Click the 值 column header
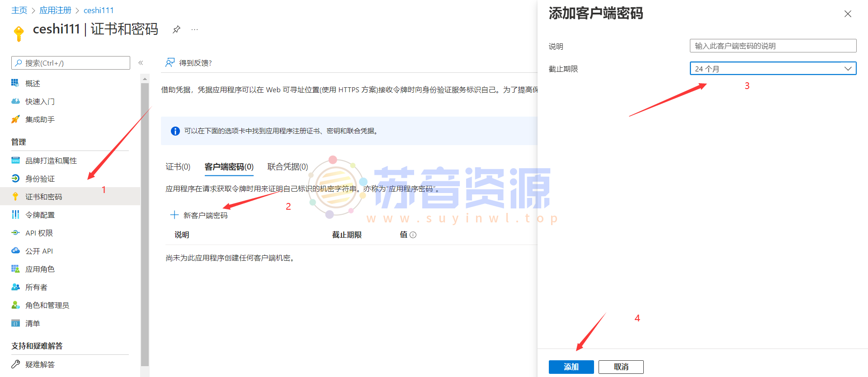 point(403,235)
